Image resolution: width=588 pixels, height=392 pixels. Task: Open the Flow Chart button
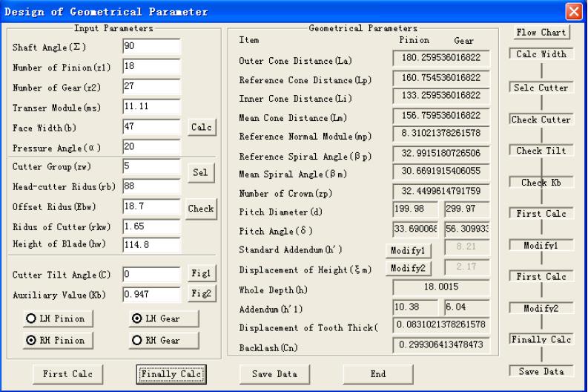click(541, 32)
